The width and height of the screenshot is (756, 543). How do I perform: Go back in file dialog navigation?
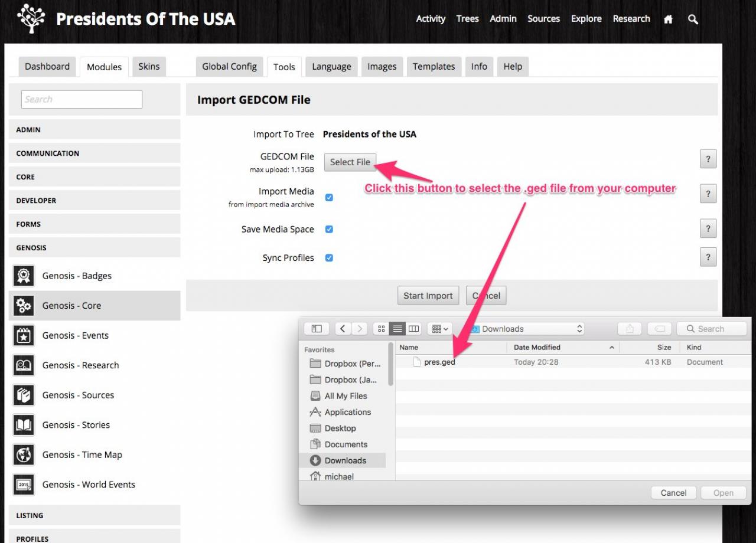[343, 329]
